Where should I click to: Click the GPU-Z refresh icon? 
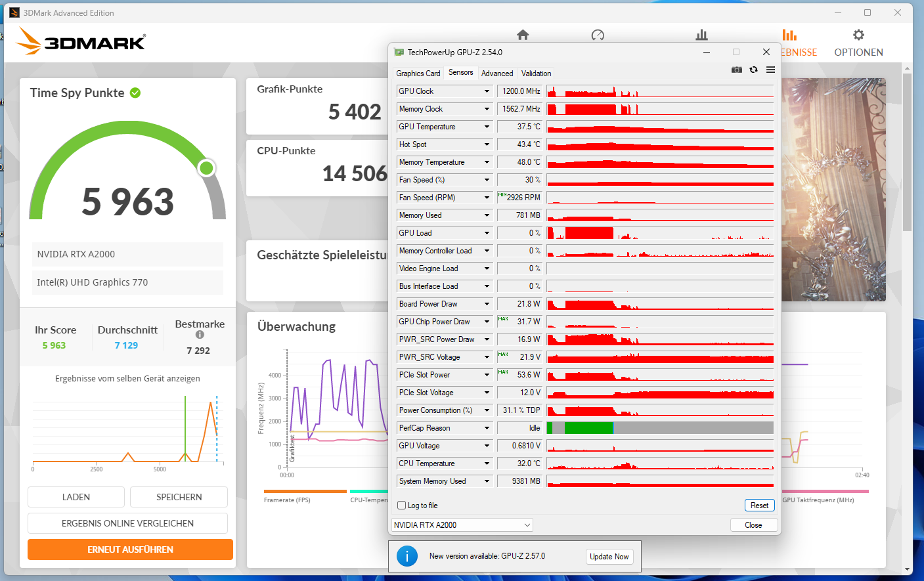(754, 70)
